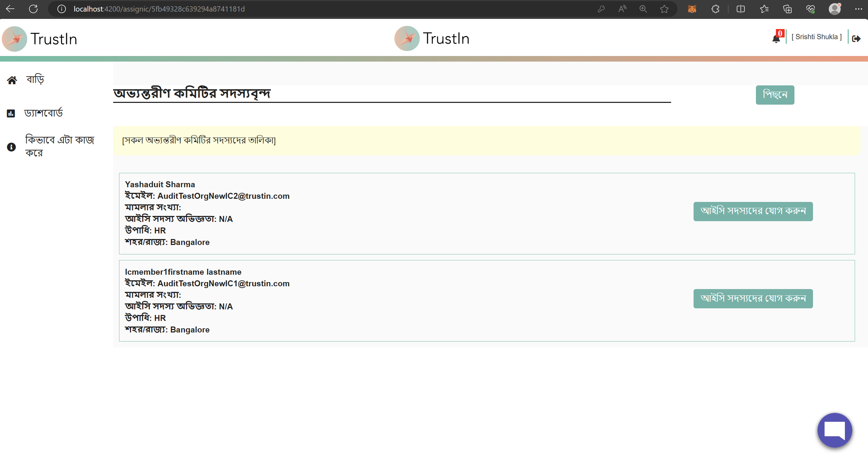Open the chat bubble widget
This screenshot has width=868, height=456.
[835, 430]
